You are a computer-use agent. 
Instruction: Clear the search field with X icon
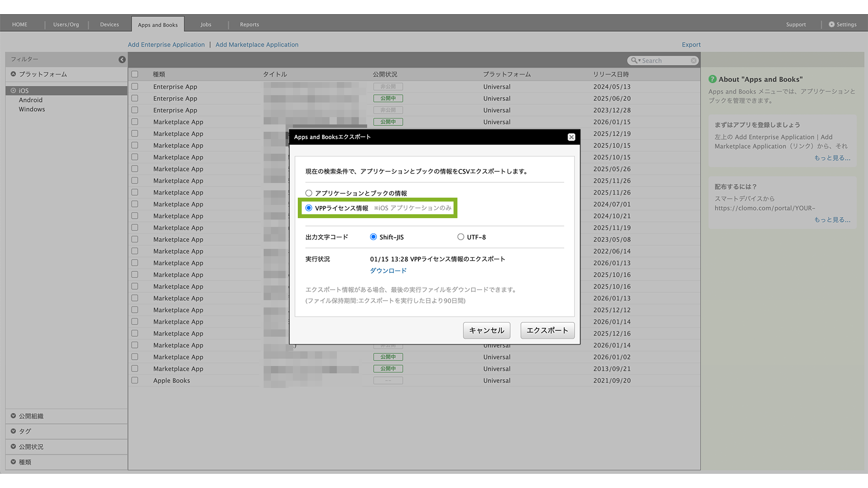[x=693, y=61]
